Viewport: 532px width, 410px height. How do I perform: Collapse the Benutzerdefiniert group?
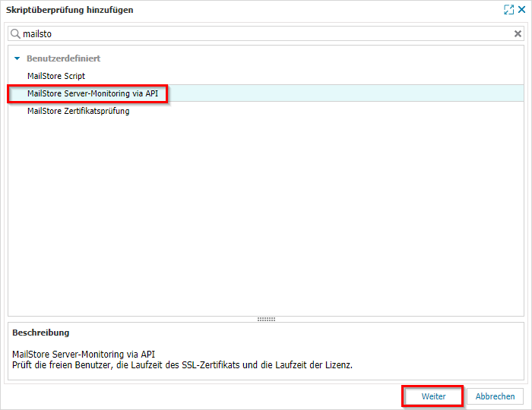[x=17, y=58]
